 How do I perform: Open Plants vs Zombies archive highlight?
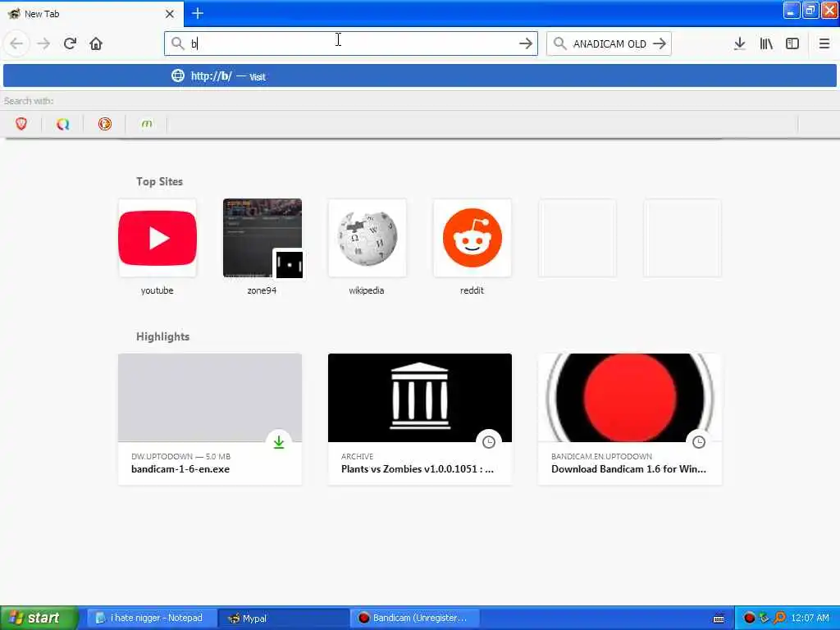click(420, 419)
